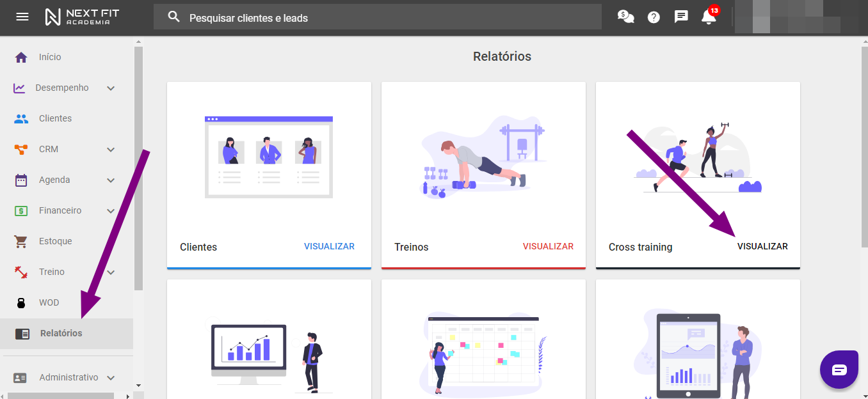Click the WOD kettlebell icon

point(21,302)
